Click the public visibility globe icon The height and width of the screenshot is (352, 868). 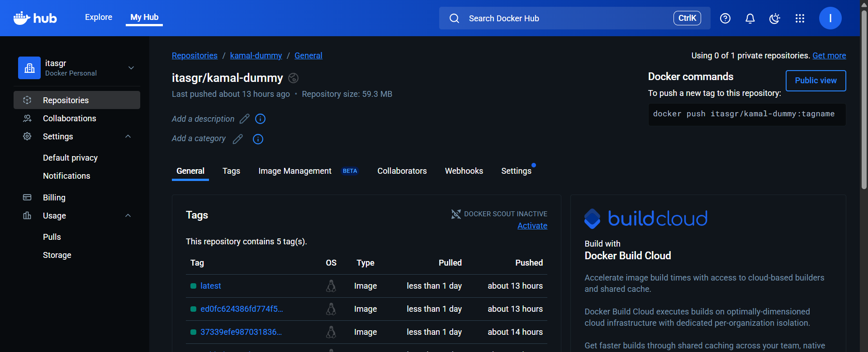coord(293,78)
